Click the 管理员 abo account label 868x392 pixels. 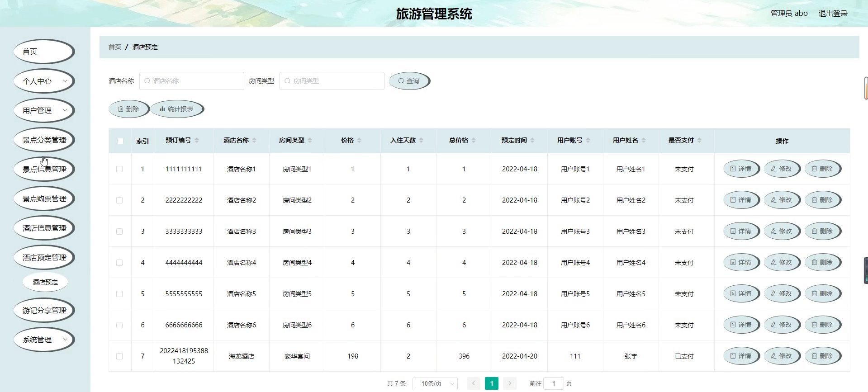pos(789,14)
